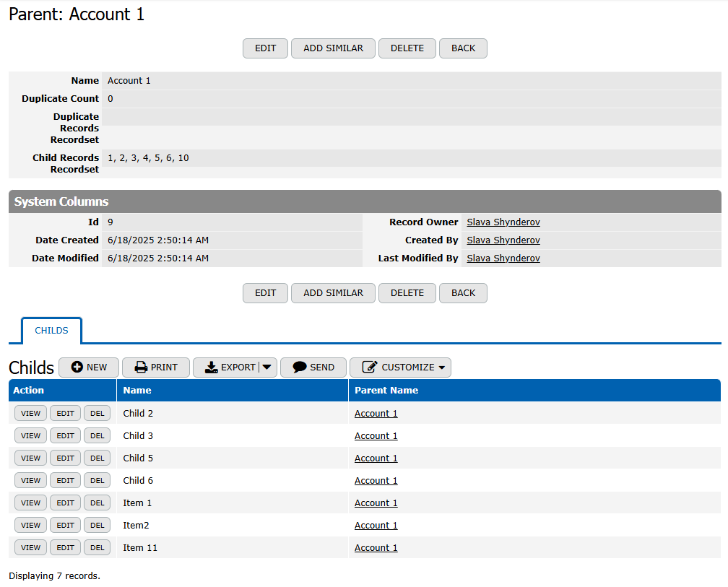The width and height of the screenshot is (728, 587).
Task: Open Account 1 link in Item2 row
Action: point(376,526)
